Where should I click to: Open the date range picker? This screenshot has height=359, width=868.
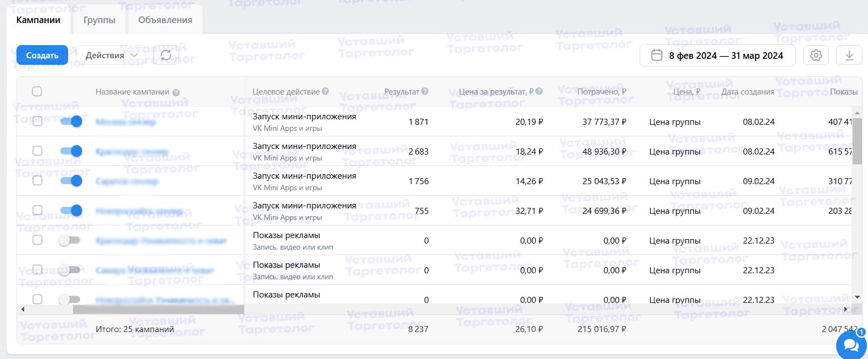coord(718,56)
